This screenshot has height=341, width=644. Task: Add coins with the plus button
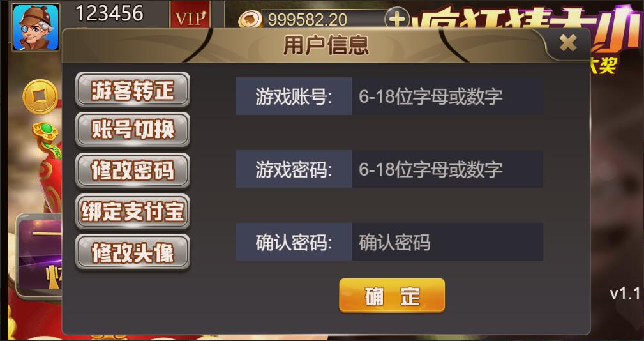(397, 19)
